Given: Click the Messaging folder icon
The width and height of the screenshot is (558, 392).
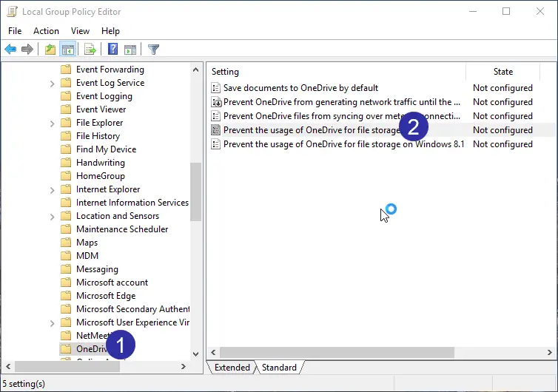Looking at the screenshot, I should (66, 269).
